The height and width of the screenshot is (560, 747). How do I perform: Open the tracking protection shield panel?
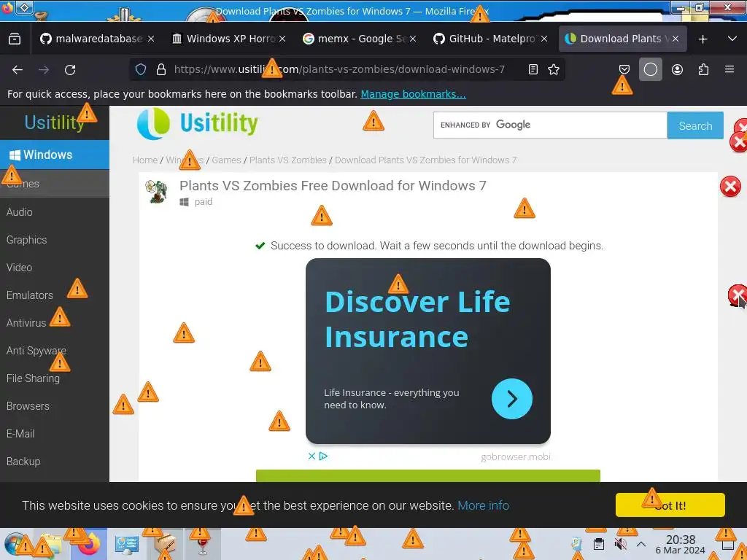(141, 69)
